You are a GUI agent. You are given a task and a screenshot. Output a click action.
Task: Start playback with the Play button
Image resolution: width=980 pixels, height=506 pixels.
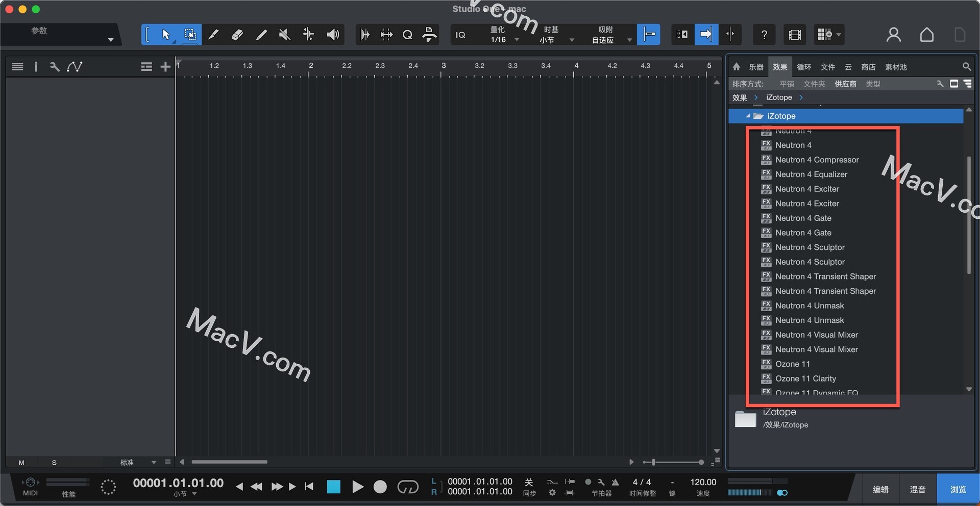[x=357, y=487]
